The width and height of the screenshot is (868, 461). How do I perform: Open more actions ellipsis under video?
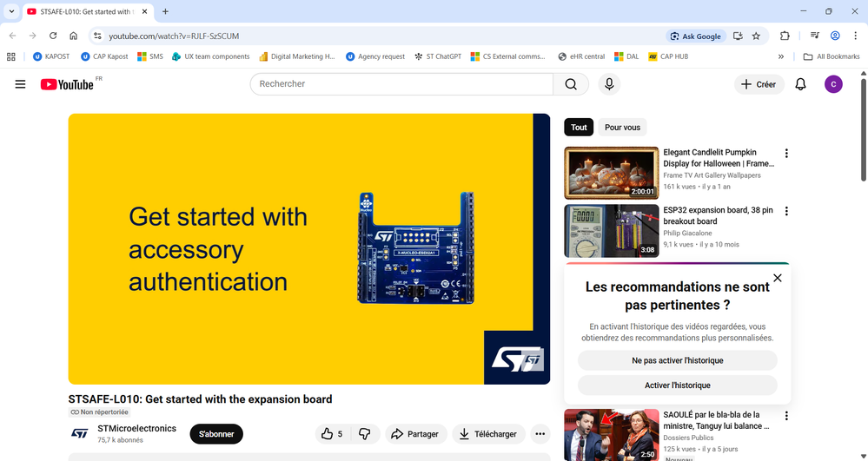[540, 434]
